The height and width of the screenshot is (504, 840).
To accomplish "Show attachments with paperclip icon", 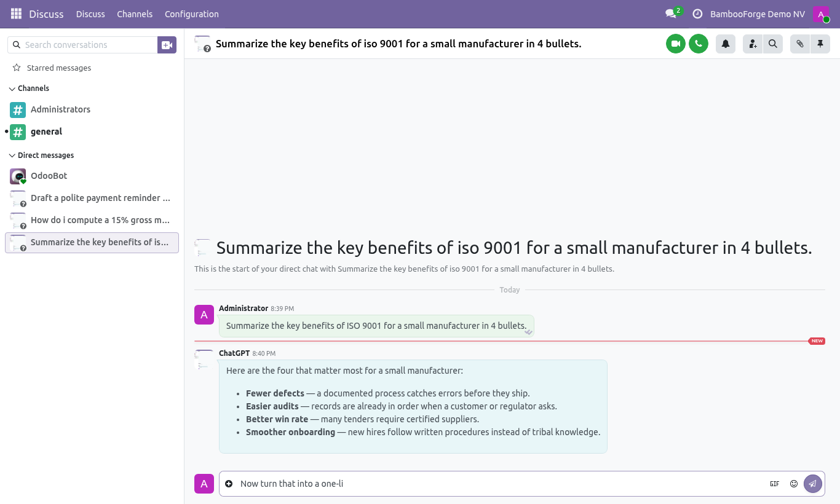I will [799, 44].
